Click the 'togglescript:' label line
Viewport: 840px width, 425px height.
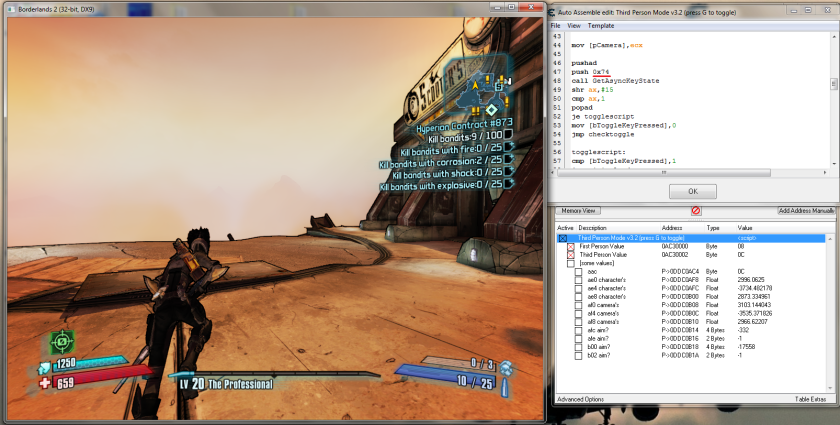(598, 152)
